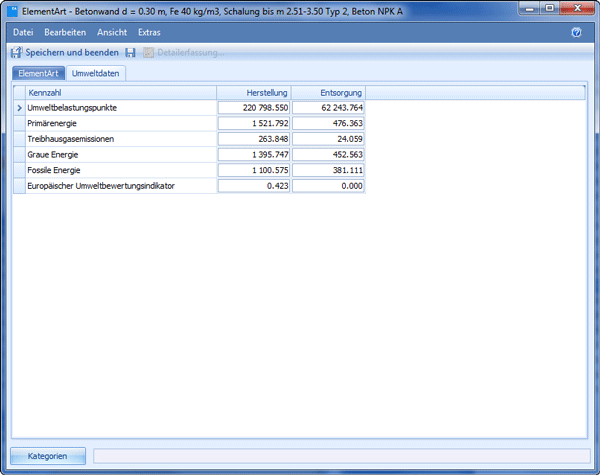Select the Primärenergie row

189,123
